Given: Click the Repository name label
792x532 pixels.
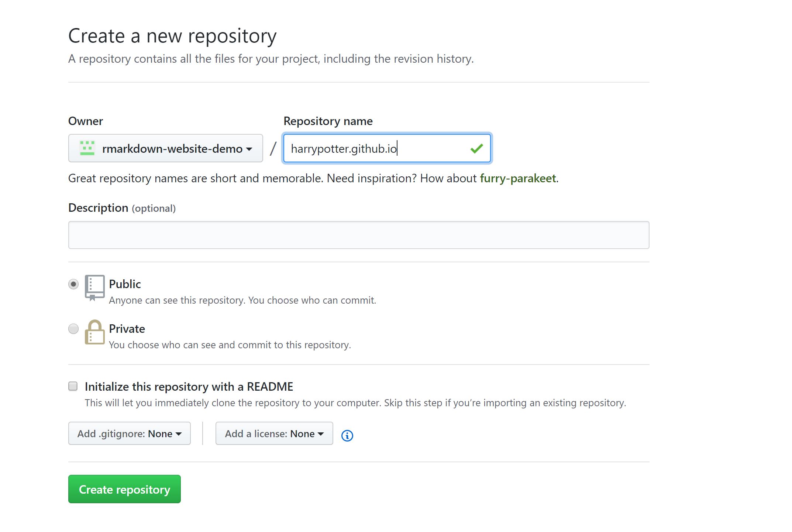Looking at the screenshot, I should [x=328, y=121].
